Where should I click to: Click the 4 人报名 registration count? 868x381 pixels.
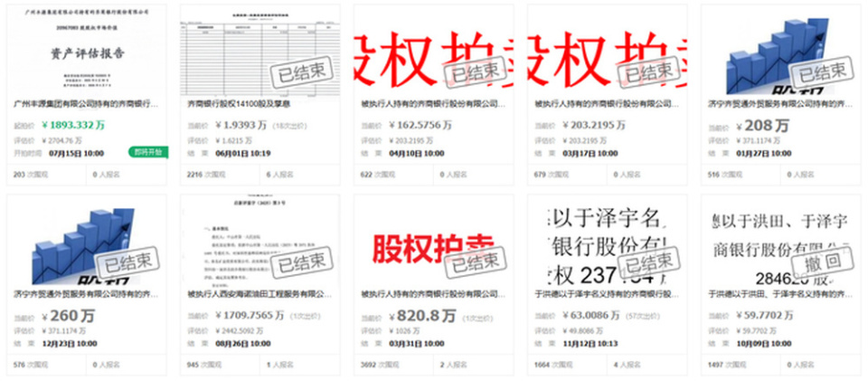pyautogui.click(x=627, y=365)
